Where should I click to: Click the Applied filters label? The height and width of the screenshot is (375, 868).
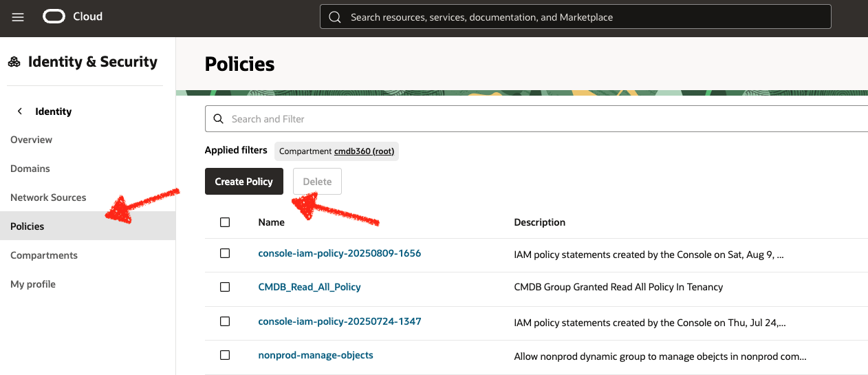pyautogui.click(x=236, y=150)
